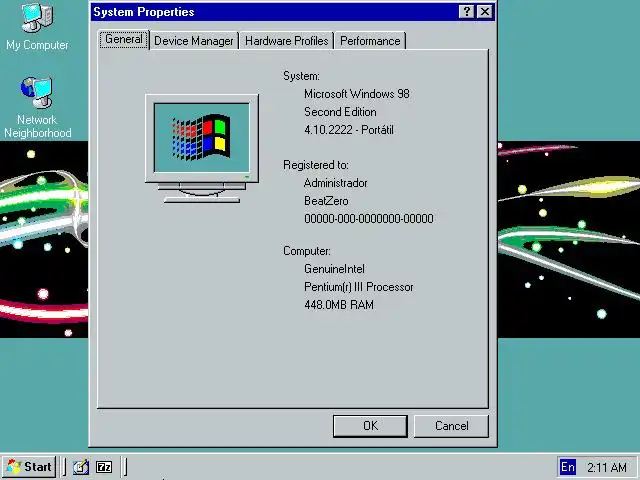Switch to the Device Manager tab
The height and width of the screenshot is (480, 640).
(x=194, y=41)
